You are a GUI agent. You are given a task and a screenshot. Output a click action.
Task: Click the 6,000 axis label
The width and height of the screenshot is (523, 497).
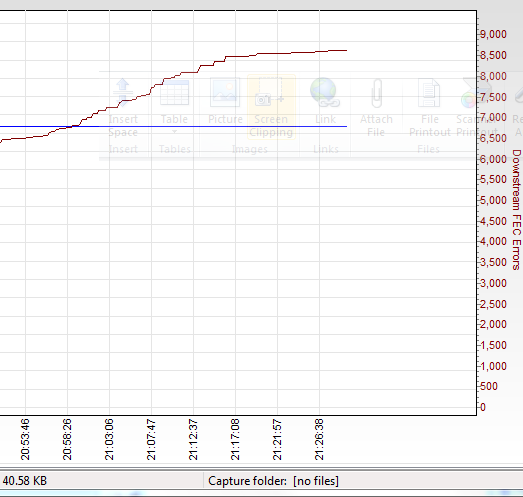tap(493, 159)
